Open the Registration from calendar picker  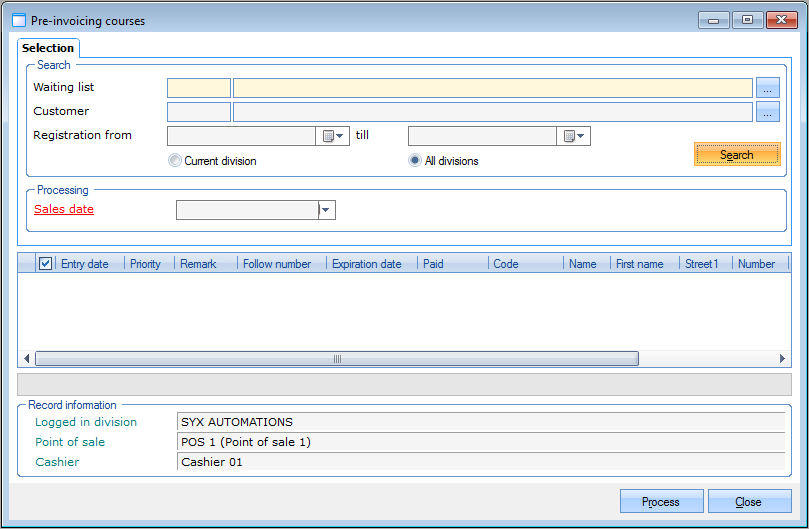click(333, 136)
